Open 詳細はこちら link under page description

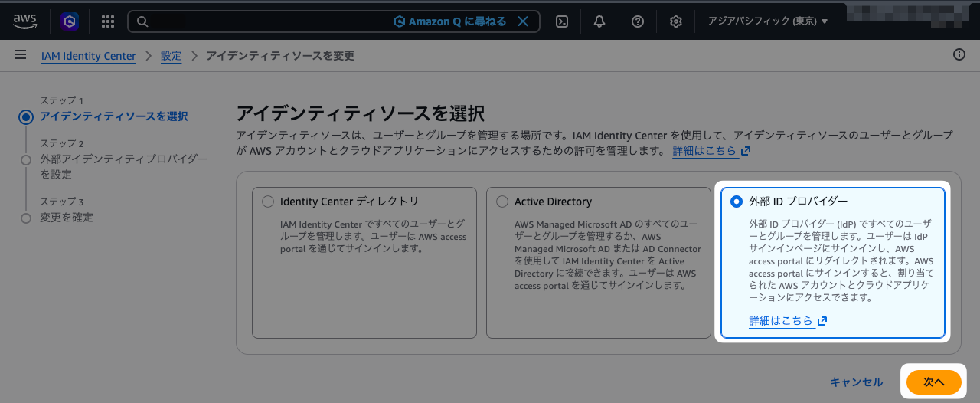click(x=704, y=151)
